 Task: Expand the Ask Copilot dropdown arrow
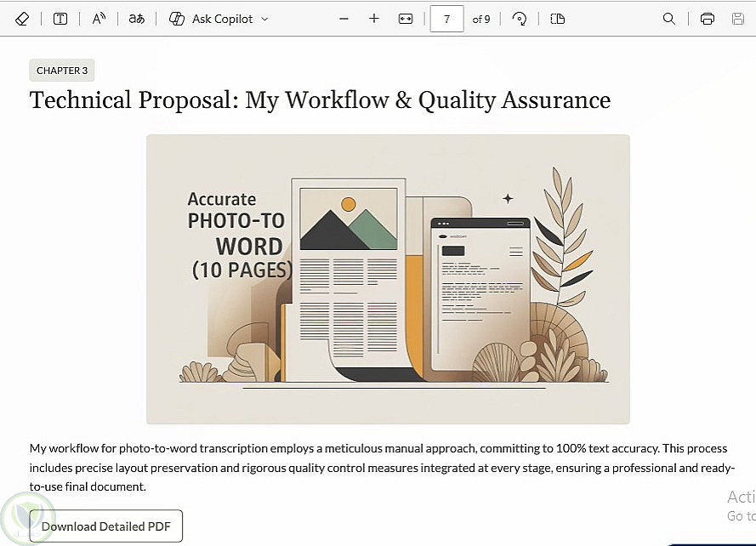pyautogui.click(x=264, y=20)
